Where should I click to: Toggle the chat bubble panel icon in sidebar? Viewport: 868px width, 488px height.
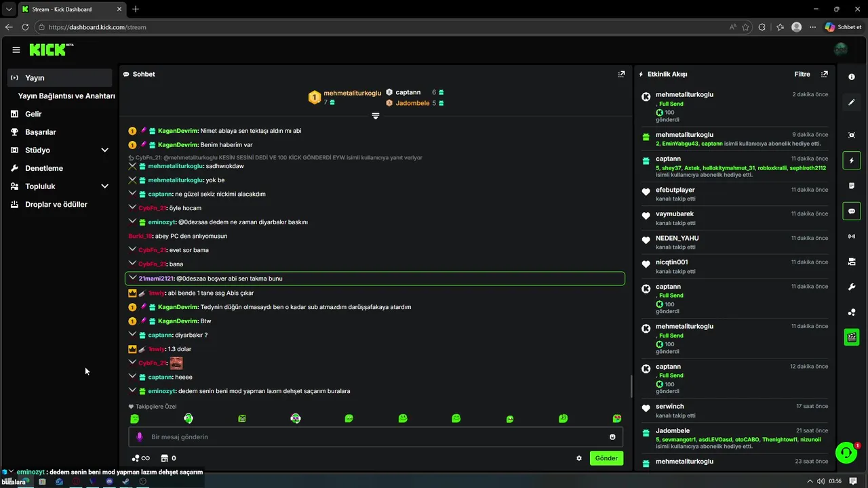pyautogui.click(x=852, y=211)
